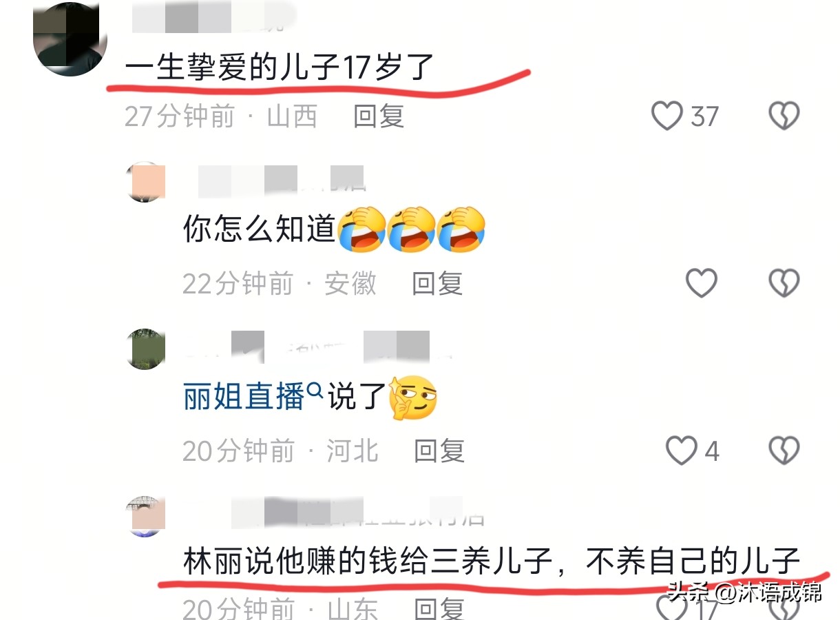Reply to the comment from 安徽
The width and height of the screenshot is (840, 620).
click(x=437, y=283)
